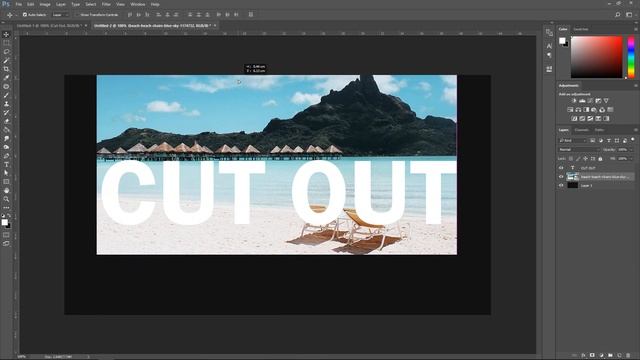Open the File menu
The image size is (640, 360).
(x=19, y=4)
